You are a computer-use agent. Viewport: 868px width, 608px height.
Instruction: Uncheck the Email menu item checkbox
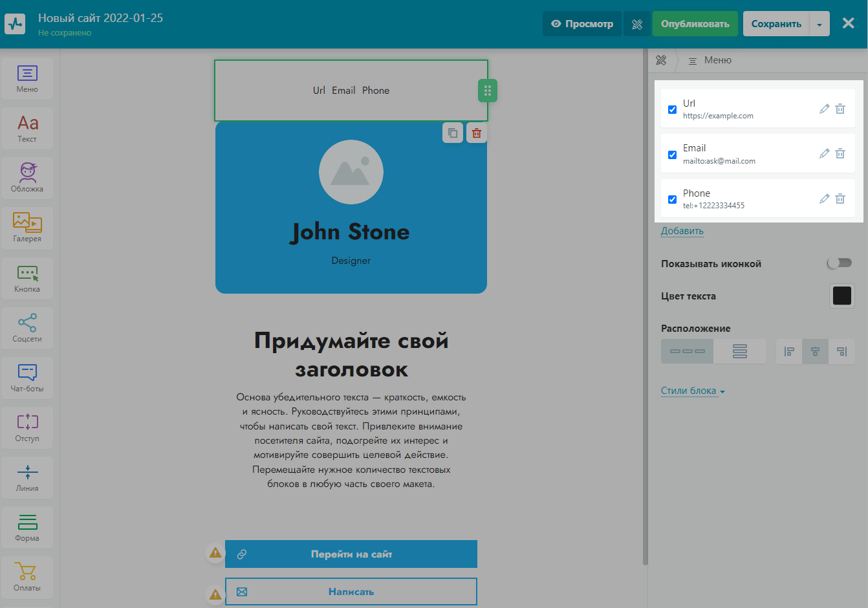pyautogui.click(x=673, y=155)
